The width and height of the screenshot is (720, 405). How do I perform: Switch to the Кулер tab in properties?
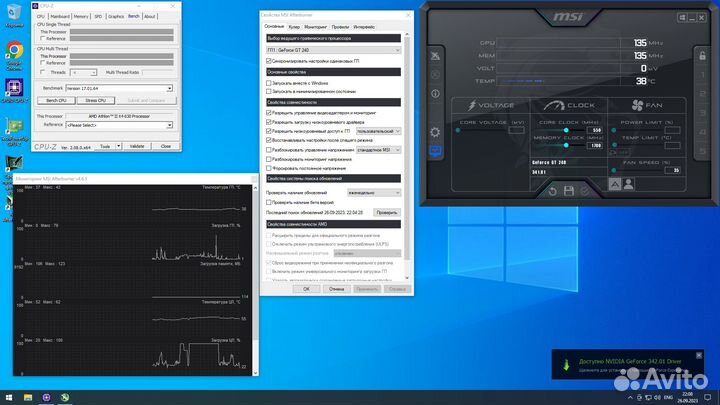click(294, 27)
